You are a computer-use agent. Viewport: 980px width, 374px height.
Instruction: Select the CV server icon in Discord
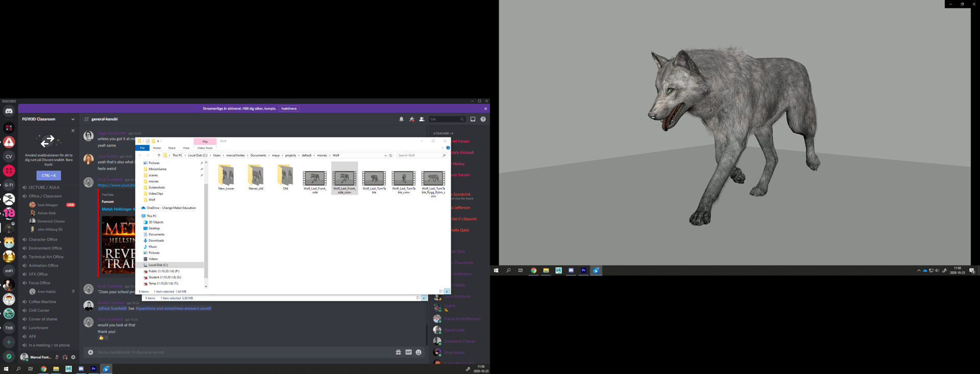[x=9, y=156]
